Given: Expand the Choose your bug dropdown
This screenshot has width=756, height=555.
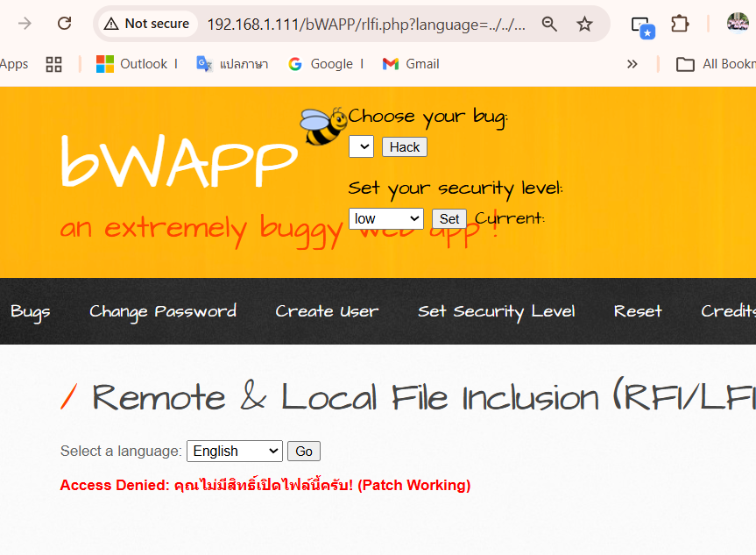Looking at the screenshot, I should point(361,146).
